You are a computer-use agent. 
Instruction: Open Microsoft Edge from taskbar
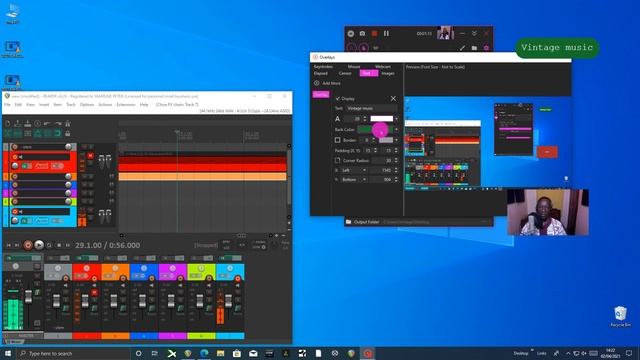click(204, 353)
